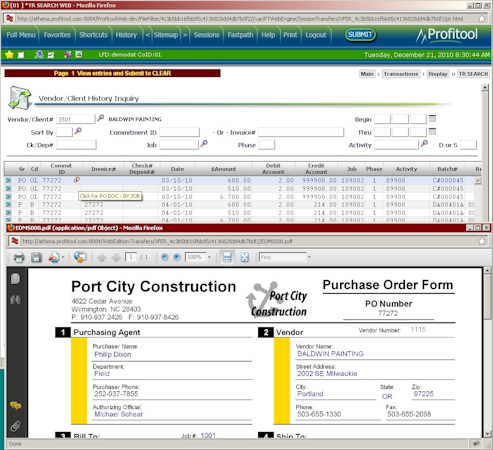The width and height of the screenshot is (493, 450).
Task: Click the white page icon beside the star
Action: (21, 55)
